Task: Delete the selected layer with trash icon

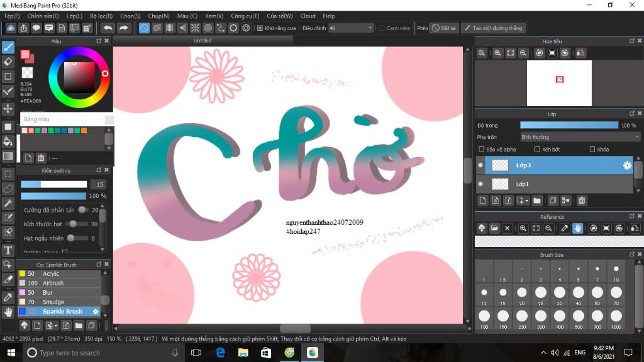Action: point(582,200)
